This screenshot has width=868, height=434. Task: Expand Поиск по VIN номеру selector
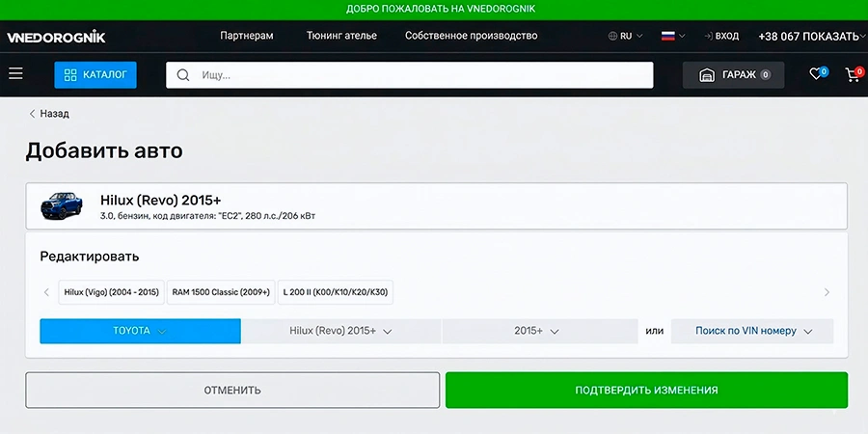[x=752, y=331]
